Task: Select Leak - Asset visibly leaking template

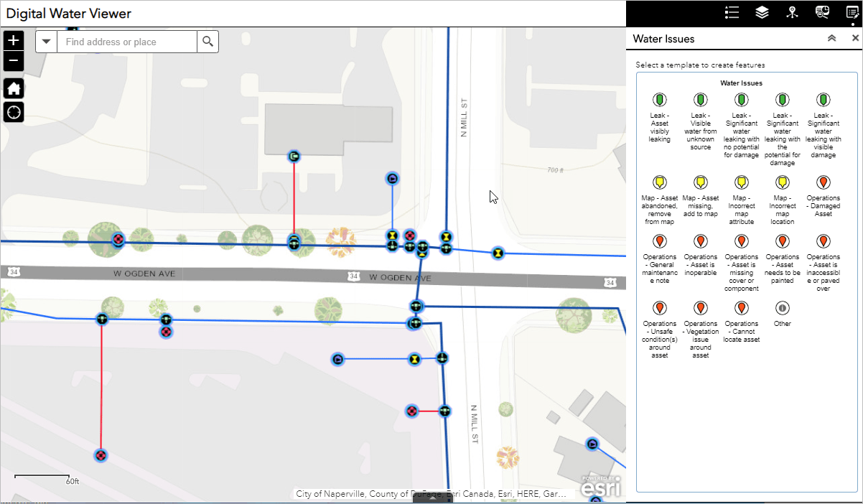Action: click(x=659, y=118)
